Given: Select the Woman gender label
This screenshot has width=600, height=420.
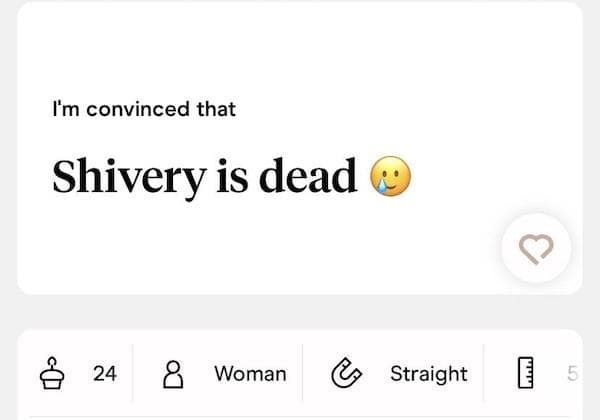Looking at the screenshot, I should (x=250, y=374).
